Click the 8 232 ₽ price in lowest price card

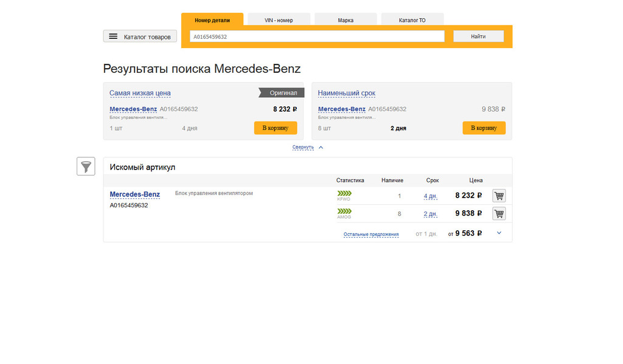tap(285, 109)
